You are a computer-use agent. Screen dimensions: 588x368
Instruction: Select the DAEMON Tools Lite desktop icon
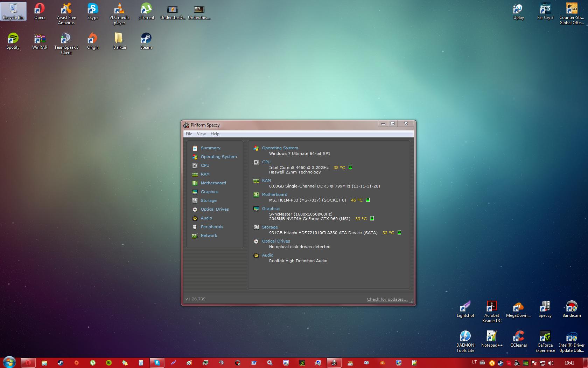(465, 341)
